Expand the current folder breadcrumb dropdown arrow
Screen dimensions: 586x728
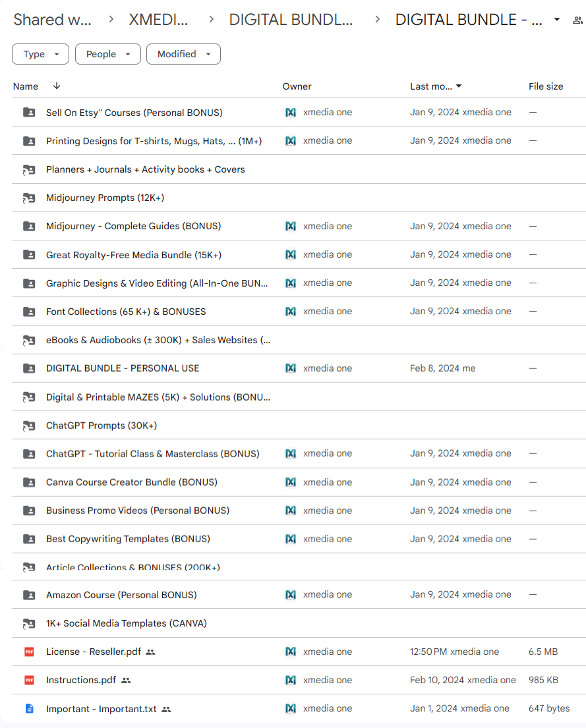[557, 20]
